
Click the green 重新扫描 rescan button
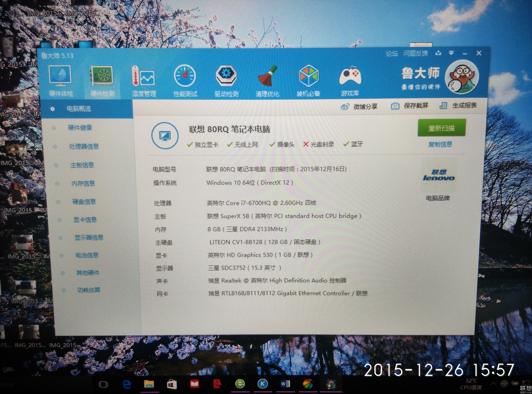442,128
